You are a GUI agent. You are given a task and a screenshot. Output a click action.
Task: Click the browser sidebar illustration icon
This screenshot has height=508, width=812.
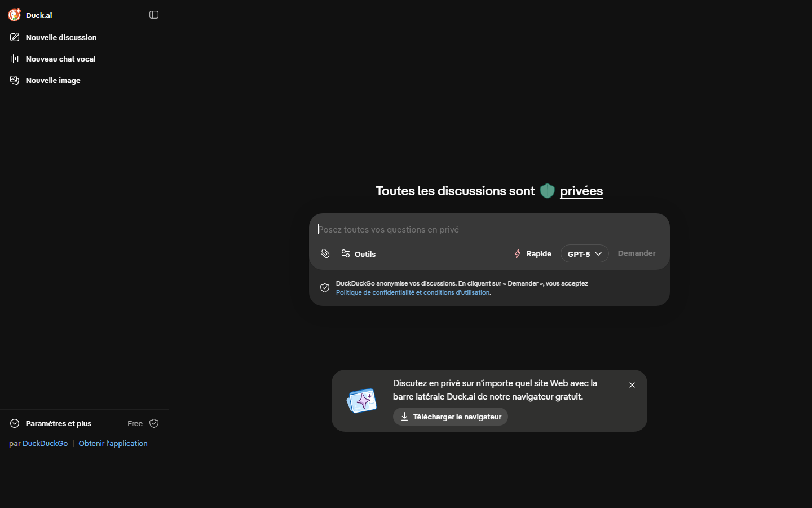pyautogui.click(x=362, y=401)
